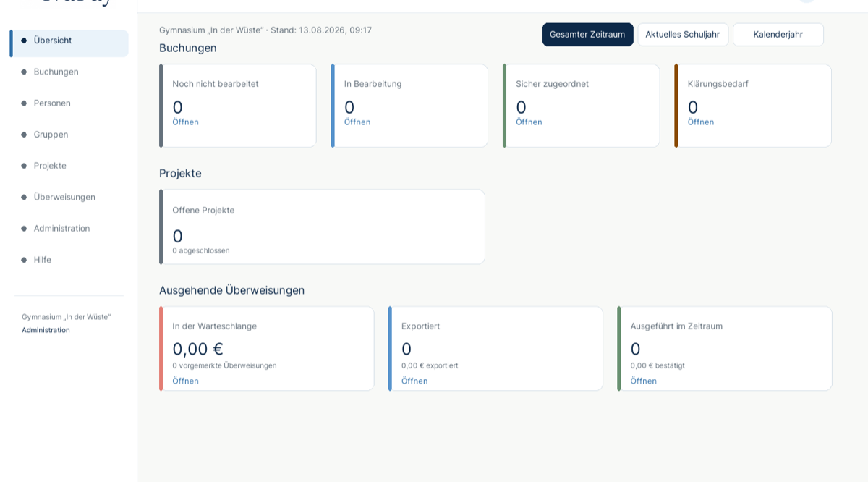868x482 pixels.
Task: Open the Exportiert transfers link
Action: [x=414, y=381]
